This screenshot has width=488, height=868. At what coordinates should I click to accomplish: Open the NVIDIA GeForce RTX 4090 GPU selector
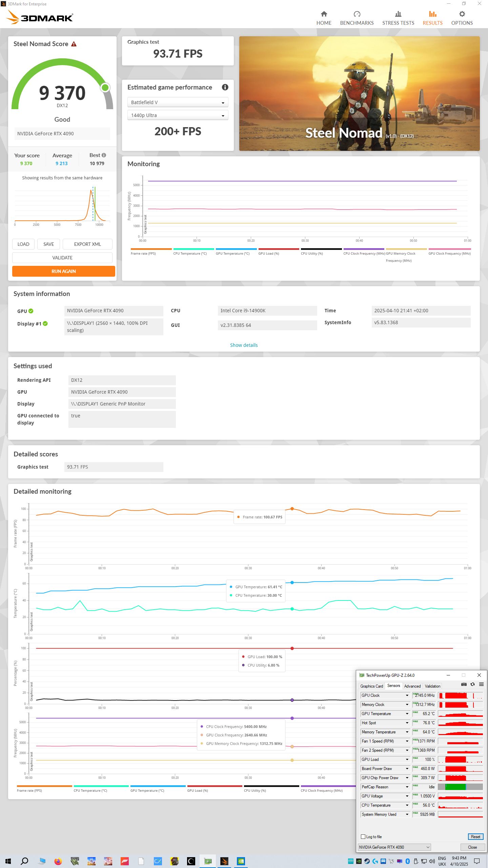(394, 847)
